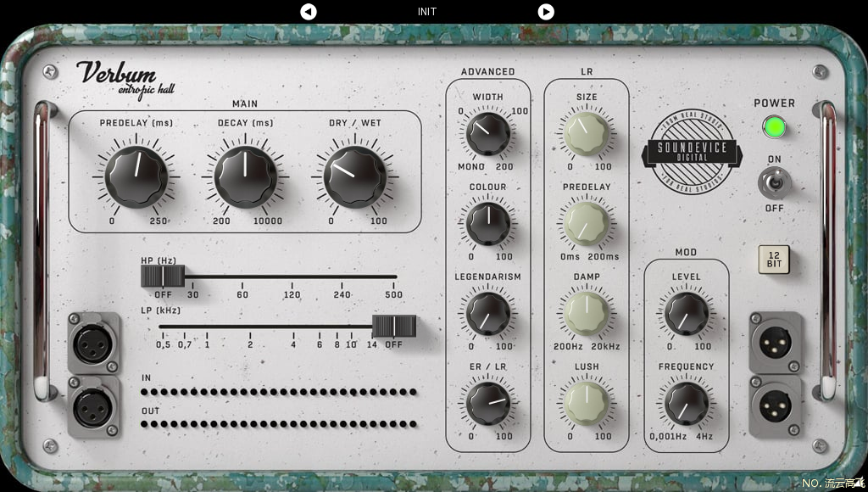Click the PREDELAY (ms) main knob

coord(136,176)
